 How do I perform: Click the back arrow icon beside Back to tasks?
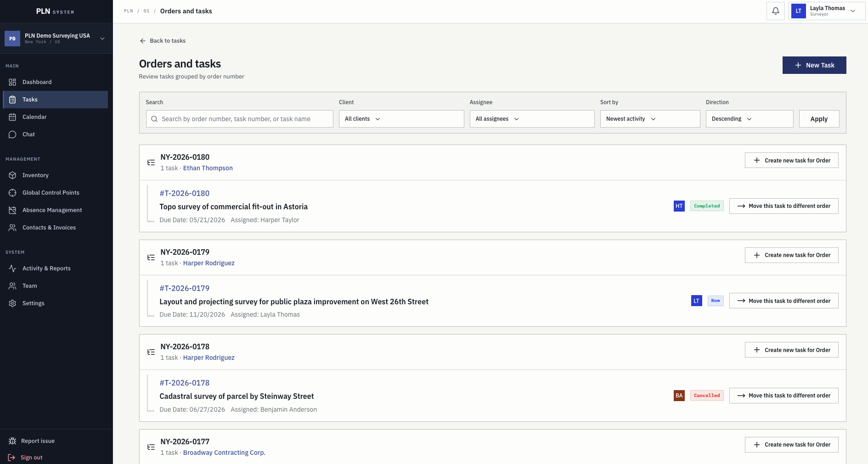143,41
